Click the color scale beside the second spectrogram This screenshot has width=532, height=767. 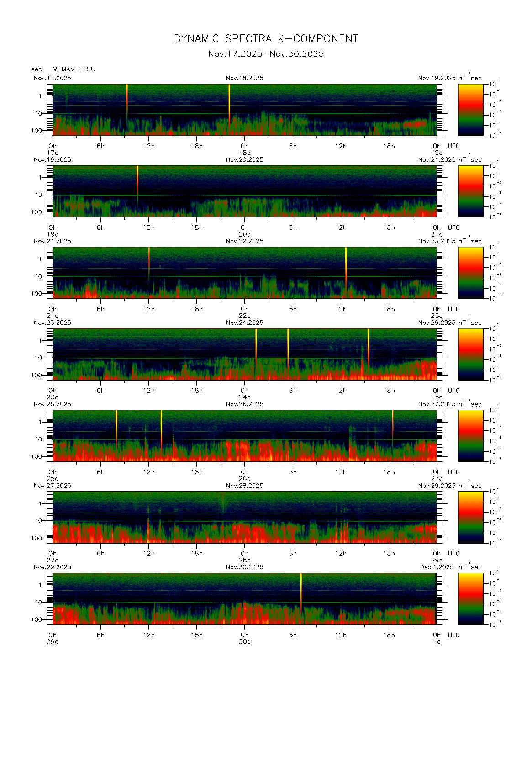click(x=470, y=191)
